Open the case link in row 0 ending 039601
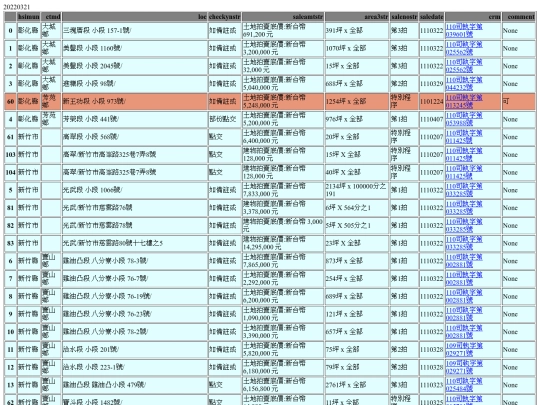The width and height of the screenshot is (540, 405). (464, 30)
